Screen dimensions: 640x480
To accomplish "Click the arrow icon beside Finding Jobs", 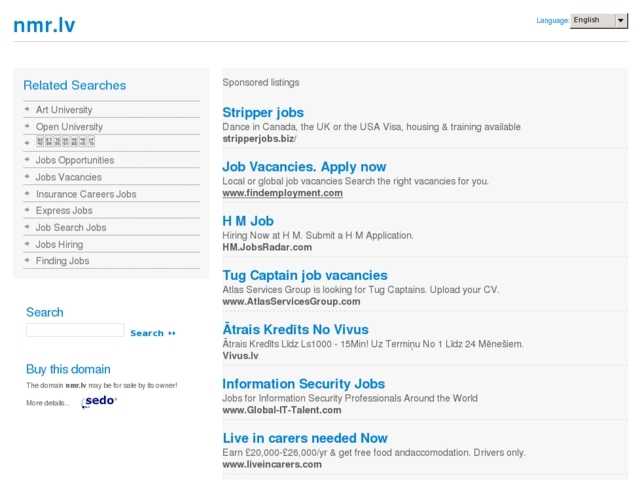I will (27, 260).
